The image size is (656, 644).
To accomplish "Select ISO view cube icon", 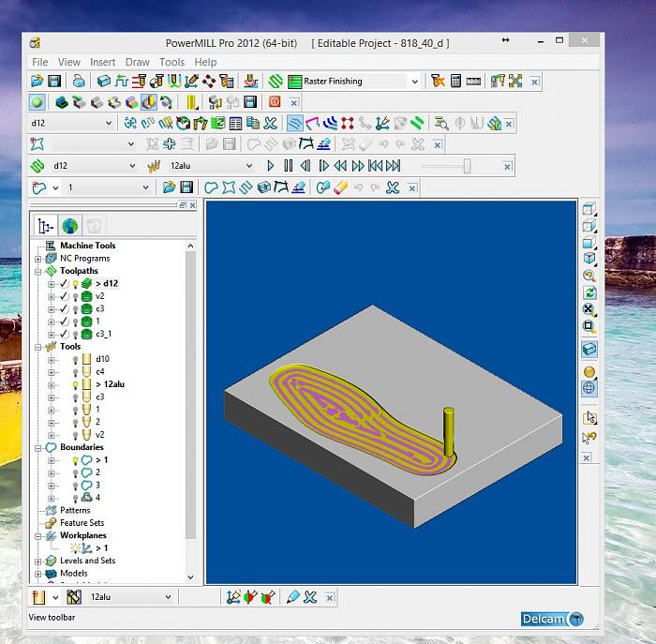I will tap(589, 258).
